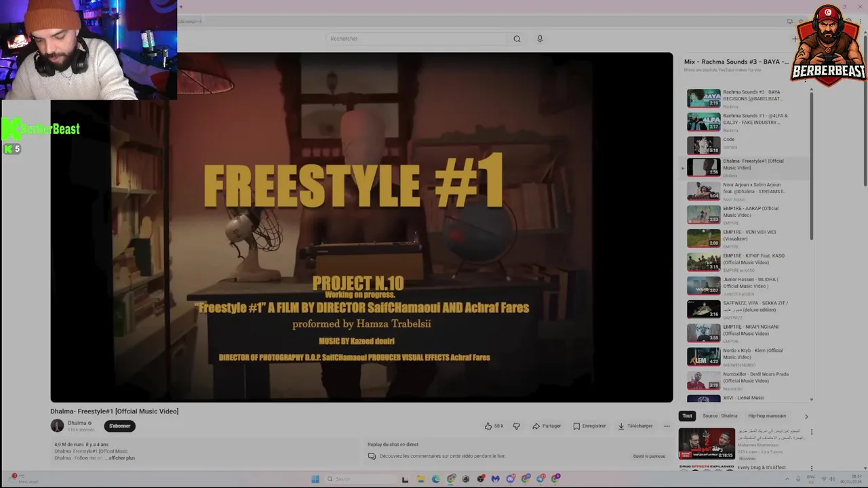868x488 pixels.
Task: Open options menu for Every Drug video
Action: (811, 468)
